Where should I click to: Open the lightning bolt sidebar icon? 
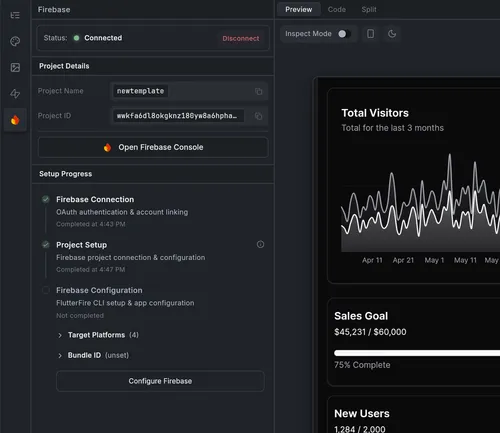[15, 94]
